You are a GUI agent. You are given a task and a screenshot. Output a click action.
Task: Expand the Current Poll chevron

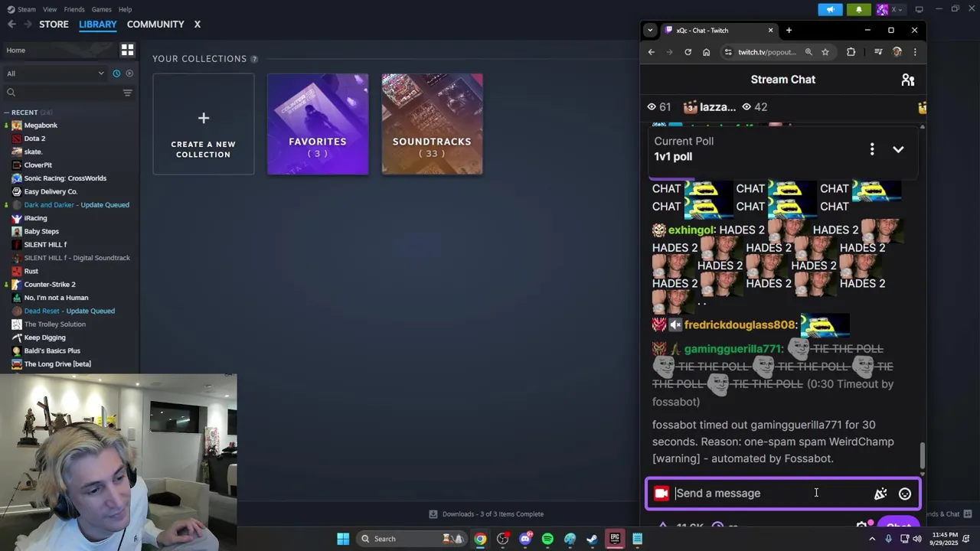coord(898,149)
